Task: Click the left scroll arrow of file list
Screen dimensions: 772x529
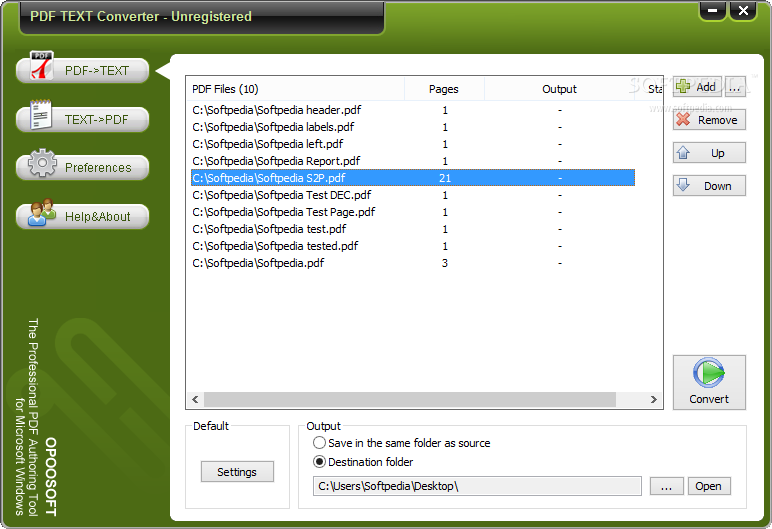Action: click(x=195, y=399)
